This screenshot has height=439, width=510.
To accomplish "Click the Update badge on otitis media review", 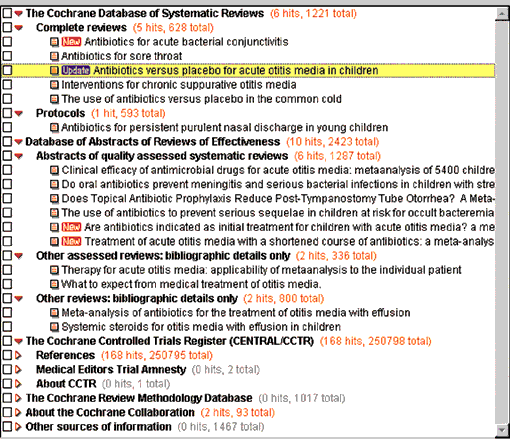I will (76, 70).
